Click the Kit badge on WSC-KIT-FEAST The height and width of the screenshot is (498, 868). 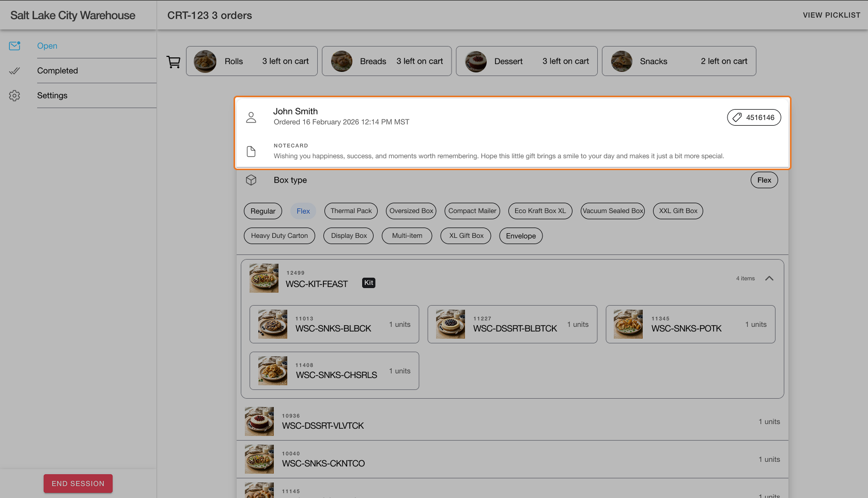(x=369, y=283)
